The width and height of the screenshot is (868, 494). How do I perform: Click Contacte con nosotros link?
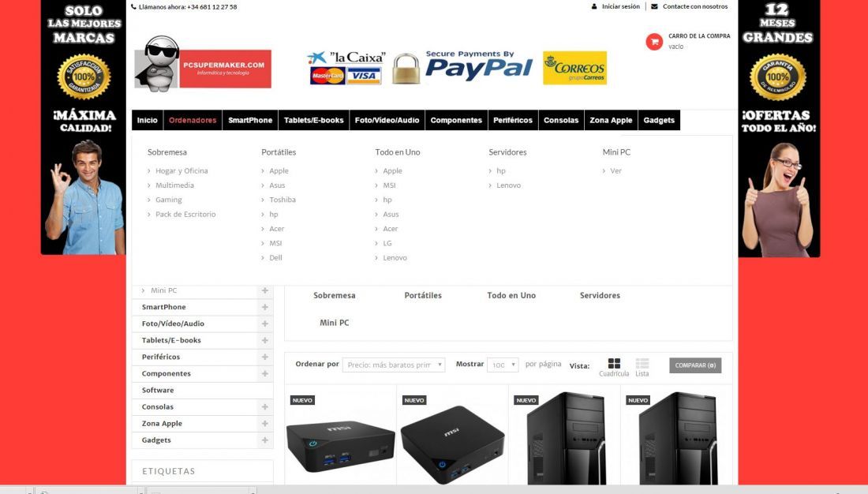pos(695,6)
